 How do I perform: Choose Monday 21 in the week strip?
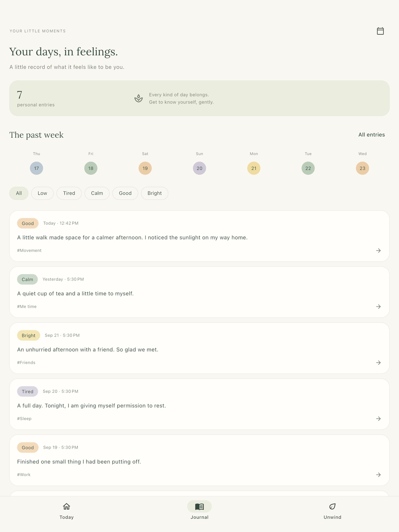point(254,168)
